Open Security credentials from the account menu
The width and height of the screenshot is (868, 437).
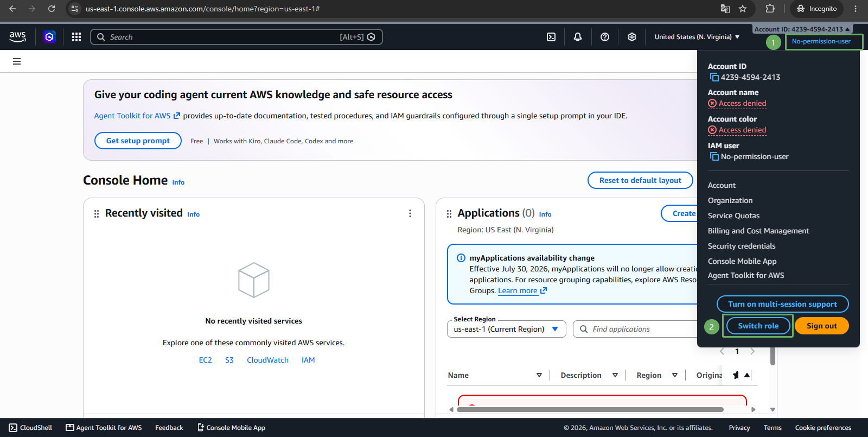[742, 246]
